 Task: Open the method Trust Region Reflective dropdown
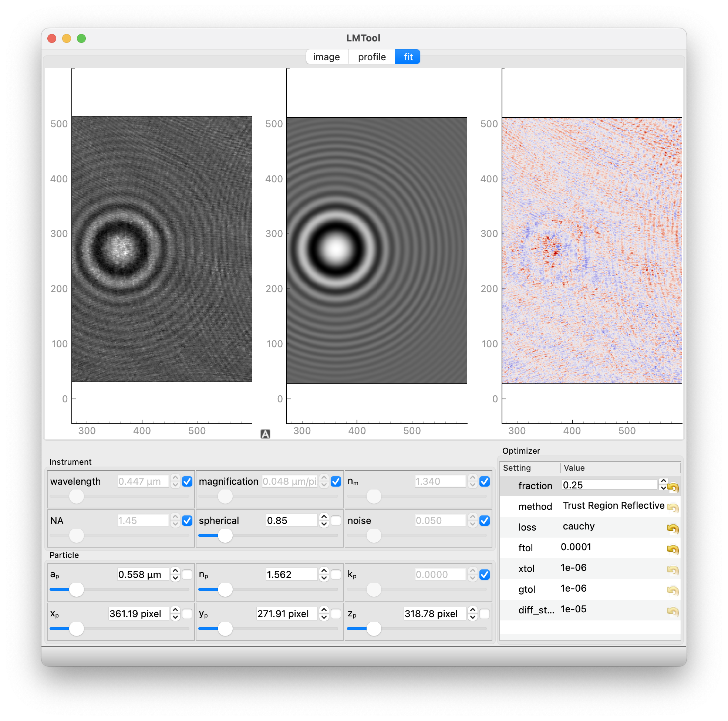tap(613, 505)
